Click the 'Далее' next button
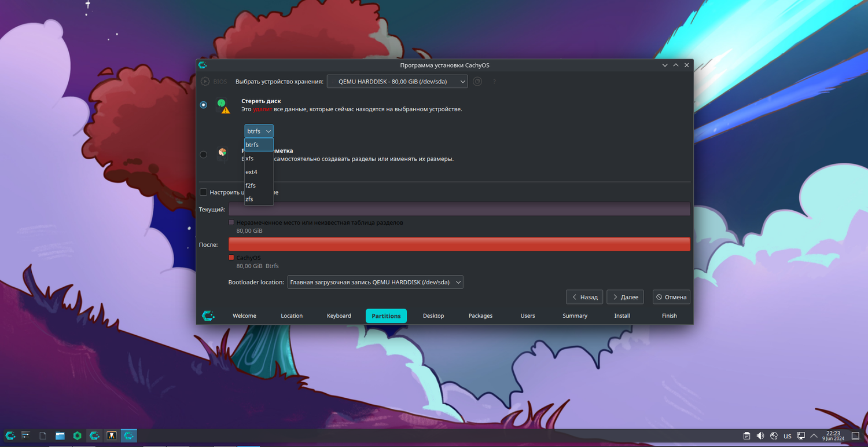The width and height of the screenshot is (868, 447). click(x=625, y=297)
